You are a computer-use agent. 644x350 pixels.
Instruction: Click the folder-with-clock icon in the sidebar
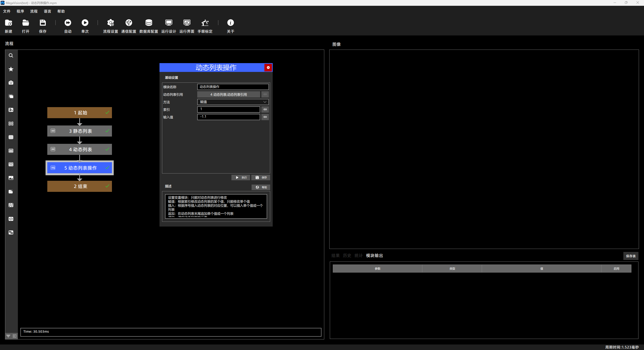(11, 192)
